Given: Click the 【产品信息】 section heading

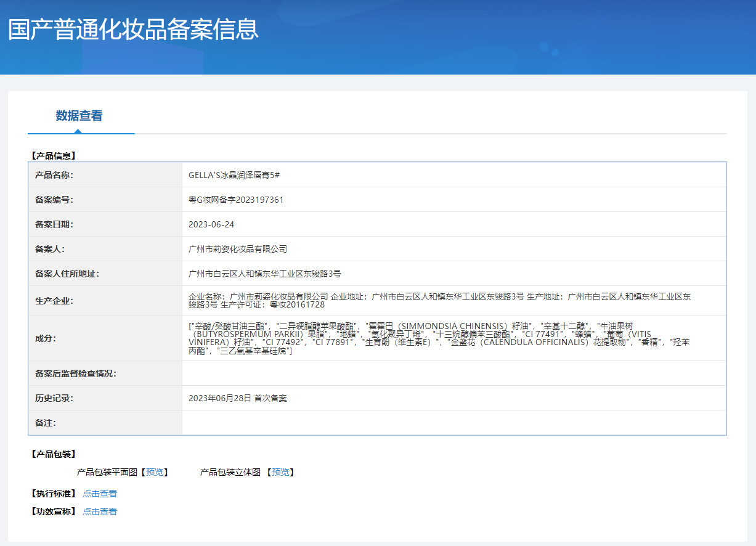Looking at the screenshot, I should (x=53, y=156).
